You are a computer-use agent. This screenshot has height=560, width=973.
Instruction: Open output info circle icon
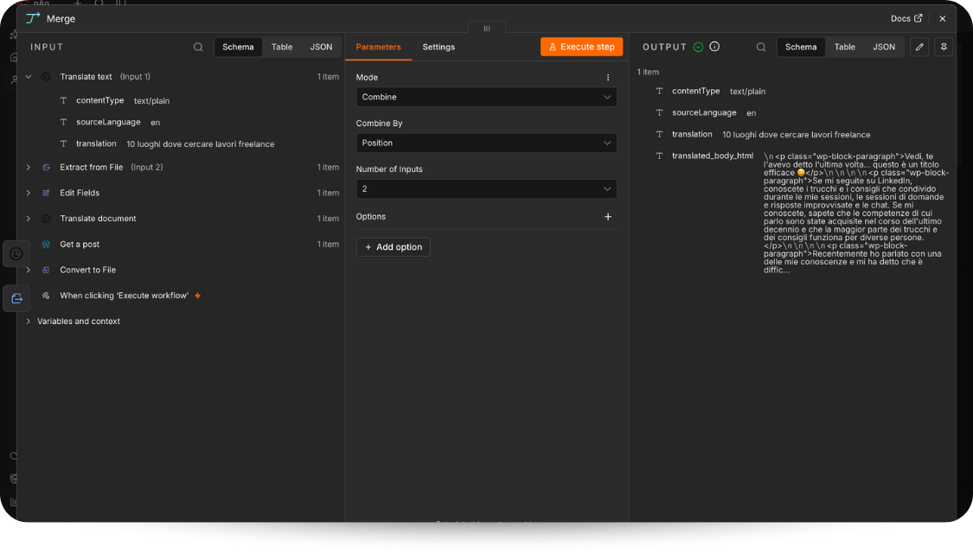click(715, 47)
